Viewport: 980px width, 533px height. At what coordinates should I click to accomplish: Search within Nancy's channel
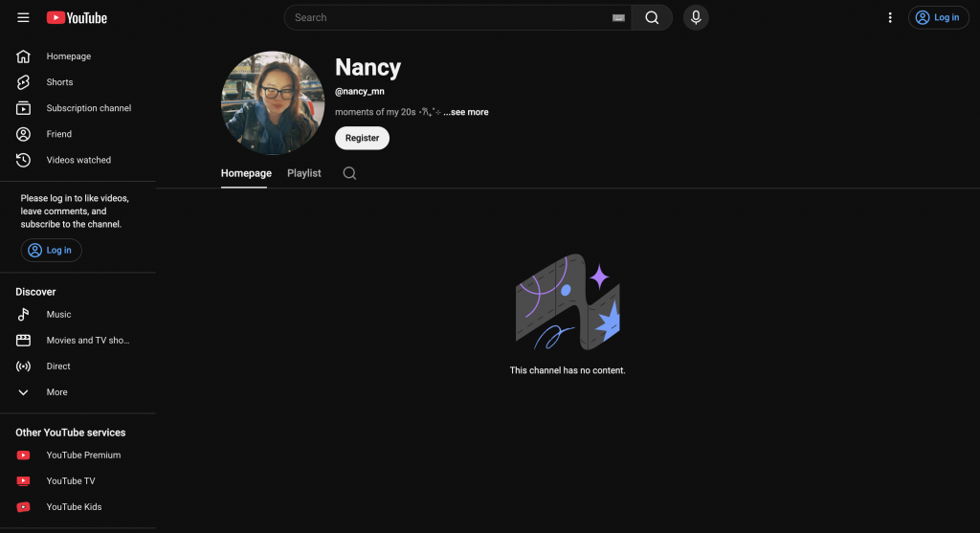[x=349, y=173]
